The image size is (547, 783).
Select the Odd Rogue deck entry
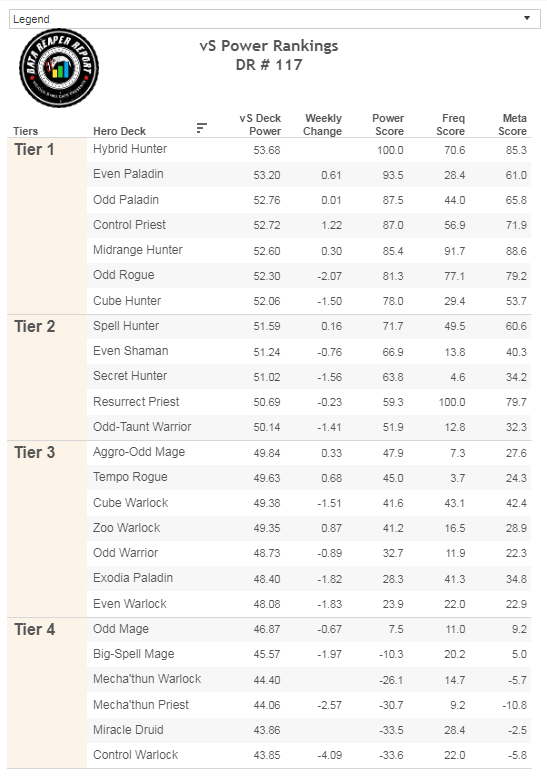pyautogui.click(x=123, y=275)
